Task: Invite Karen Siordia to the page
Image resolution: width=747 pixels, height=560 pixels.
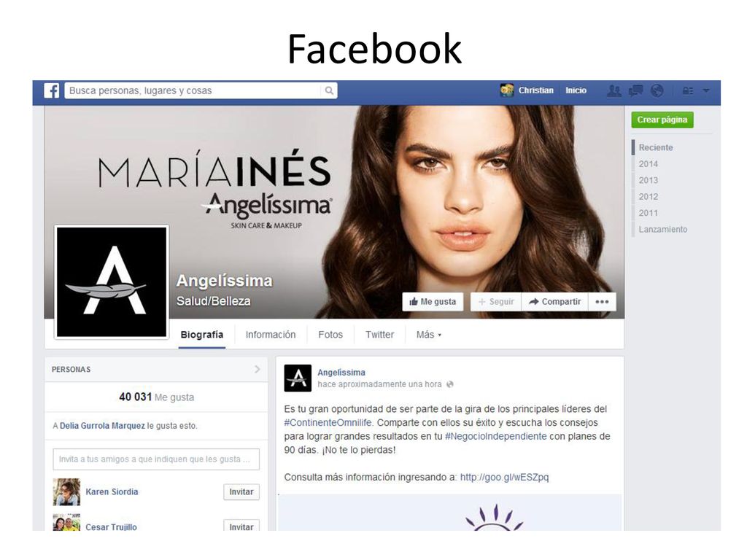Action: pyautogui.click(x=241, y=492)
